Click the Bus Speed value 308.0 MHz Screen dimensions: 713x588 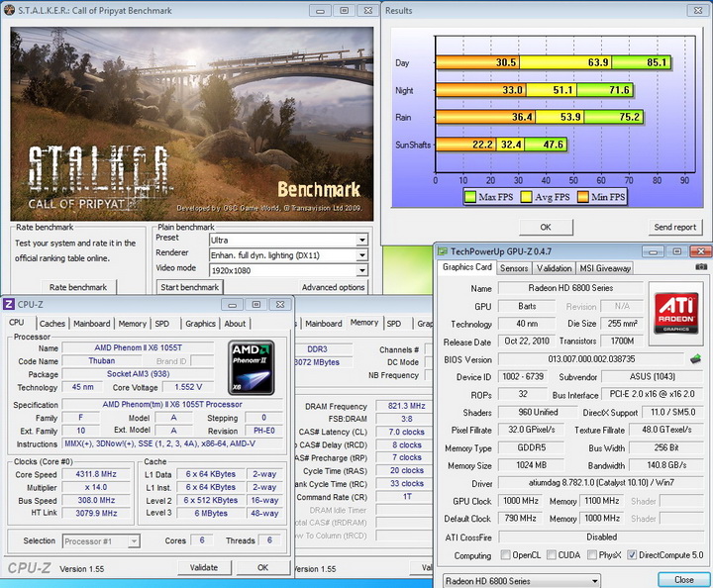(x=96, y=500)
